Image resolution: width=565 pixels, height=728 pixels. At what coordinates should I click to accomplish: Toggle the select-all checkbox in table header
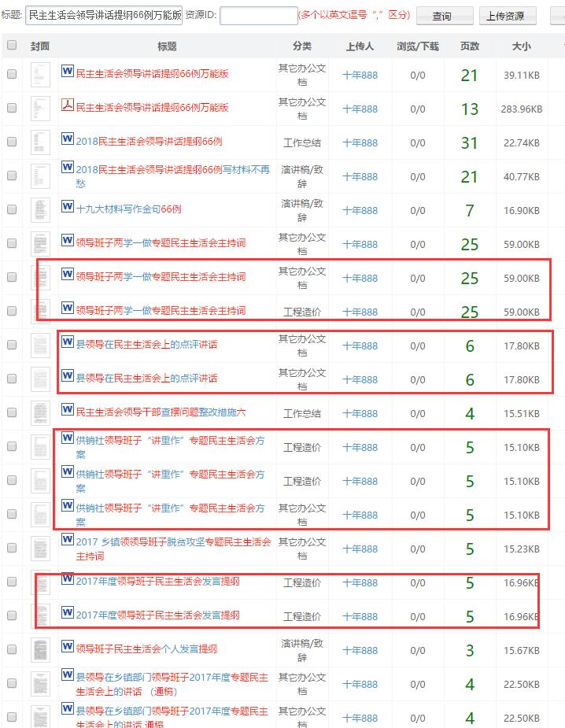12,46
